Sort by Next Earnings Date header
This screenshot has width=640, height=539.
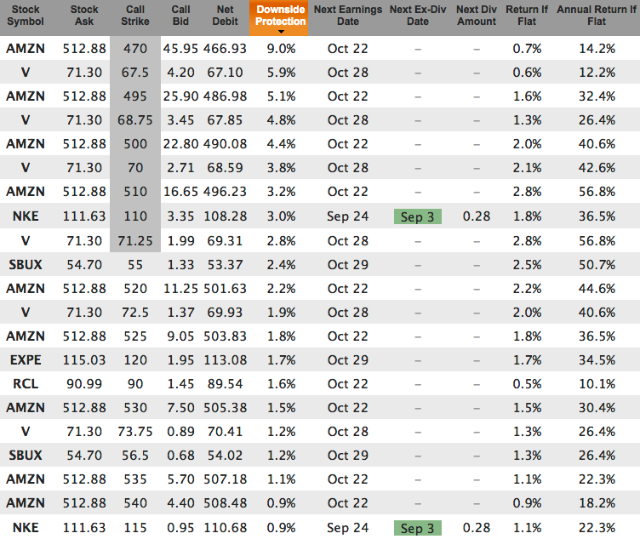[348, 16]
